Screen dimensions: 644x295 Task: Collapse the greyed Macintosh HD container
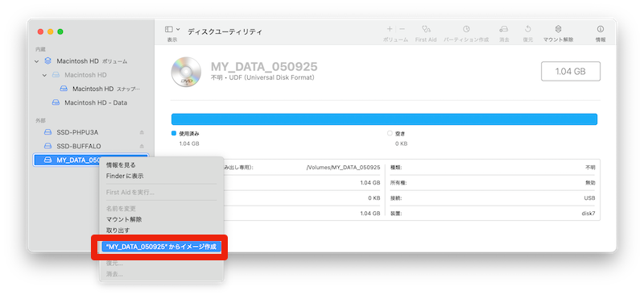tap(45, 75)
